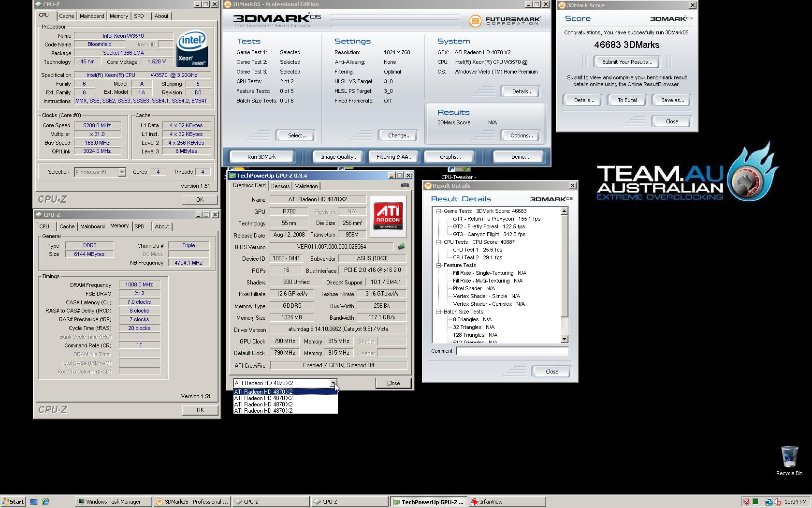Screen dimensions: 812x508
Task: Click the green square tray icon
Action: (x=755, y=502)
